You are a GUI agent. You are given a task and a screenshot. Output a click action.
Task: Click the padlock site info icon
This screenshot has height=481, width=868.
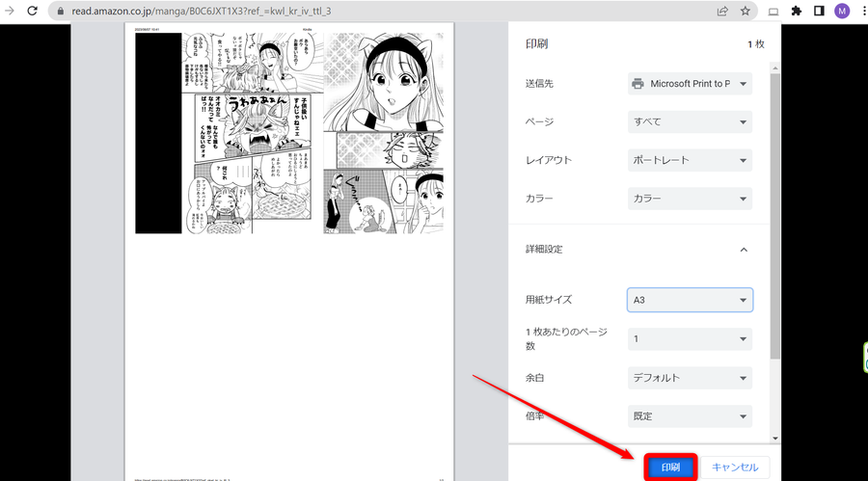click(61, 11)
